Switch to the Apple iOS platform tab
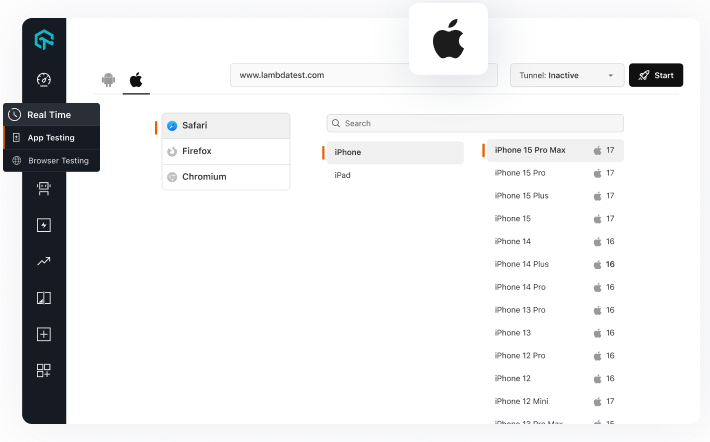Image resolution: width=710 pixels, height=442 pixels. (136, 80)
